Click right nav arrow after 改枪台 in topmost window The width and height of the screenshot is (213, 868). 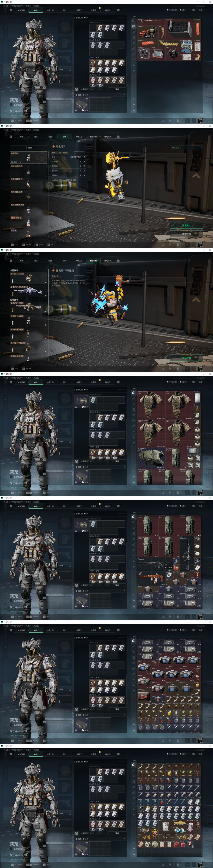(118, 10)
